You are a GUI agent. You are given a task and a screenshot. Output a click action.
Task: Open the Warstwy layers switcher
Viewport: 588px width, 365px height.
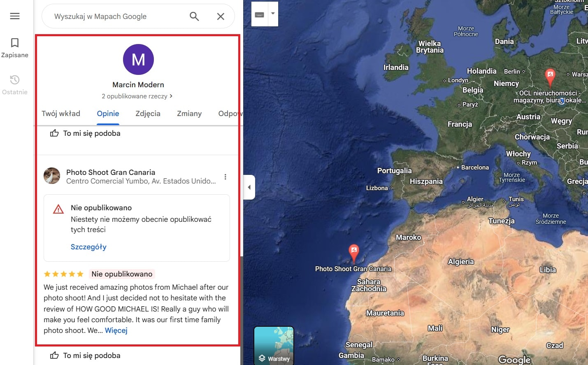274,346
